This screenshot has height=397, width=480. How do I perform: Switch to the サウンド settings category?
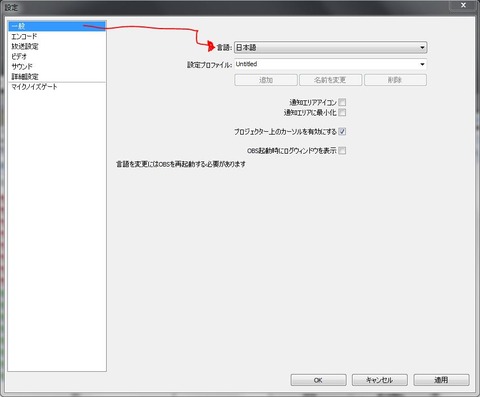tap(57, 66)
